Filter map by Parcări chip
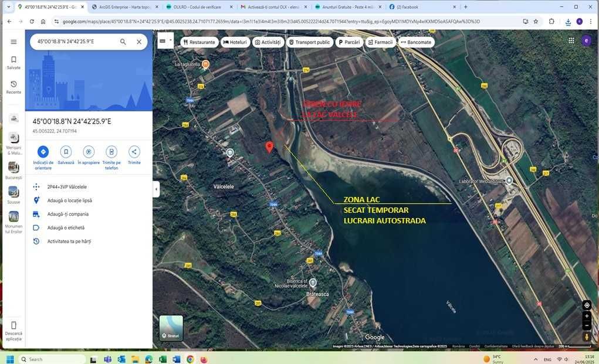Viewport: 599px width, 364px height. (x=349, y=42)
